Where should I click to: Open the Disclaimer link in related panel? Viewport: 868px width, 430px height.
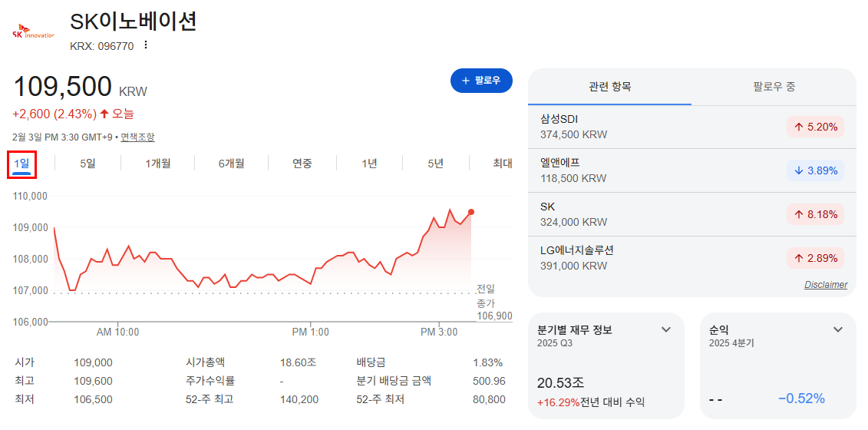(x=825, y=285)
